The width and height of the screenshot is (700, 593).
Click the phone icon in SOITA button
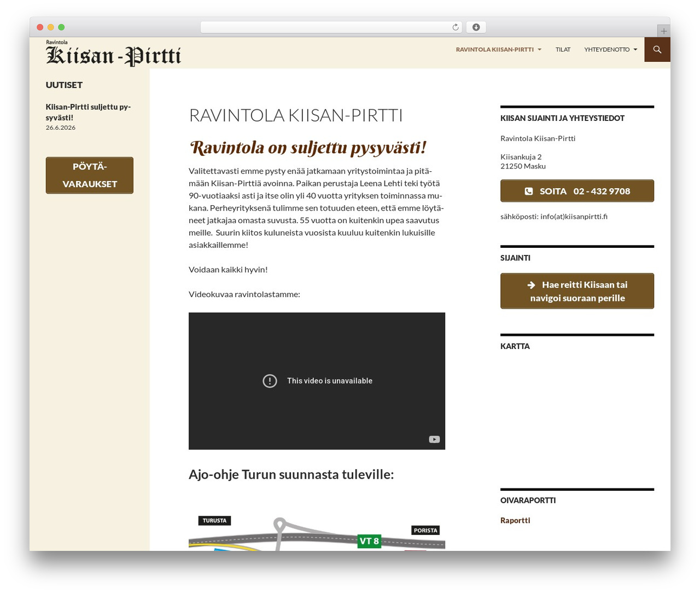pyautogui.click(x=529, y=191)
